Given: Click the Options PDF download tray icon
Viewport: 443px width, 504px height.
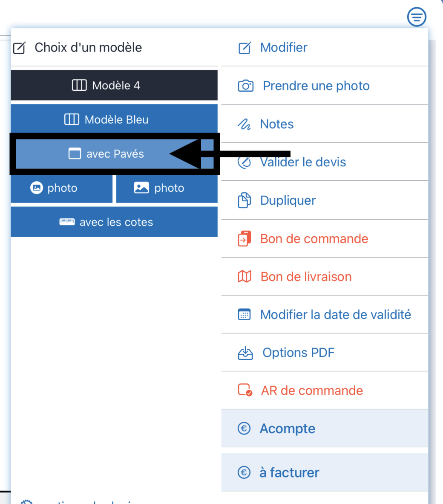Looking at the screenshot, I should [245, 353].
